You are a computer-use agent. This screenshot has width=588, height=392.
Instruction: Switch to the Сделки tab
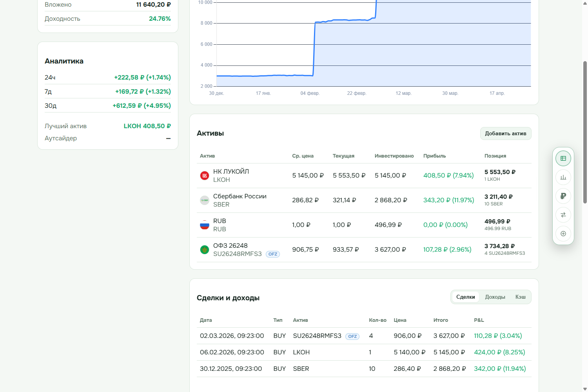click(465, 297)
